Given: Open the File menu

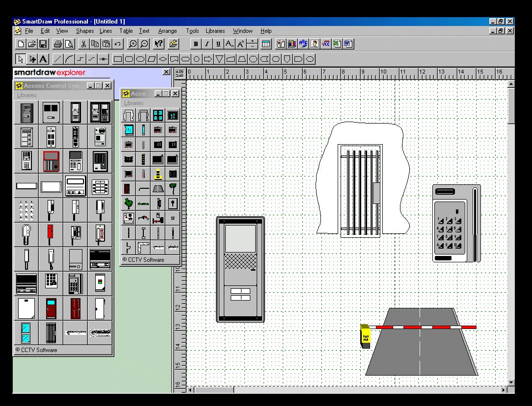Looking at the screenshot, I should coord(29,31).
